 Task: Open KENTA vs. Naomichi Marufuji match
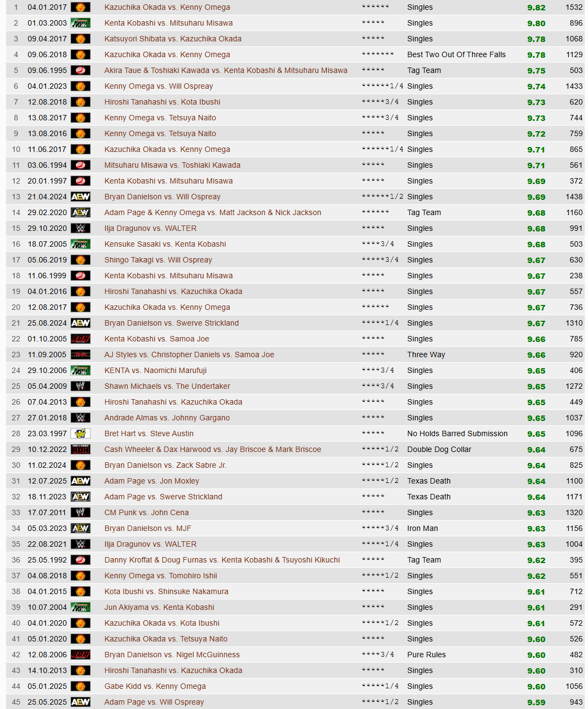click(x=156, y=371)
